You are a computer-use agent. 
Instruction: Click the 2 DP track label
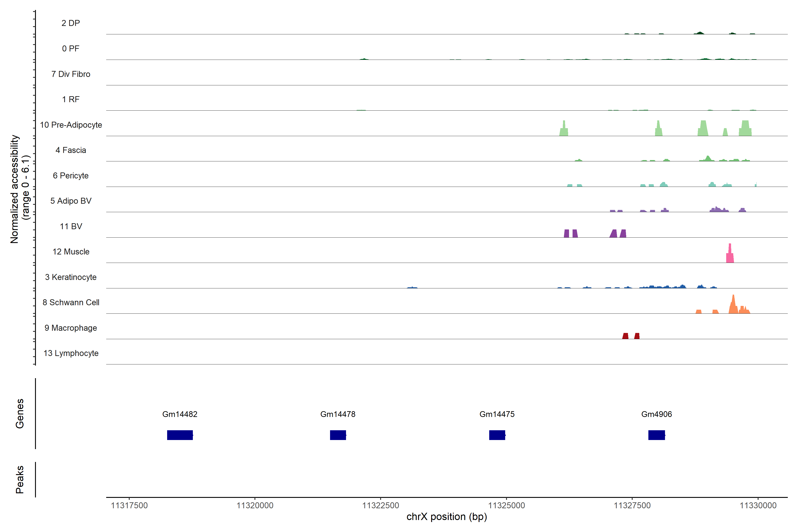(70, 23)
